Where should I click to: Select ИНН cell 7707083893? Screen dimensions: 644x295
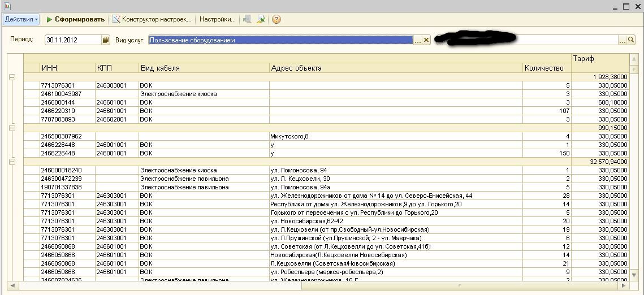67,119
